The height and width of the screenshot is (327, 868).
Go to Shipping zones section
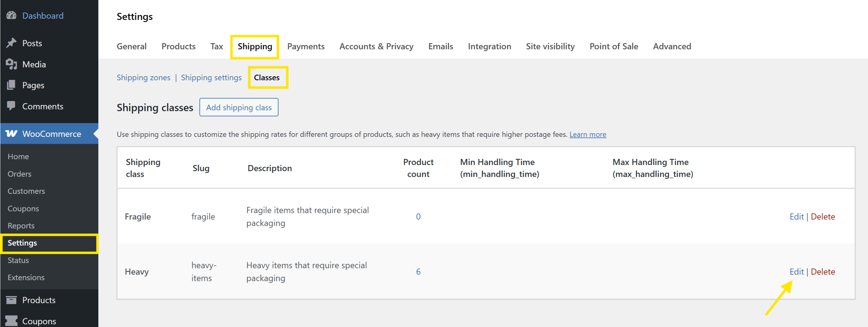143,78
